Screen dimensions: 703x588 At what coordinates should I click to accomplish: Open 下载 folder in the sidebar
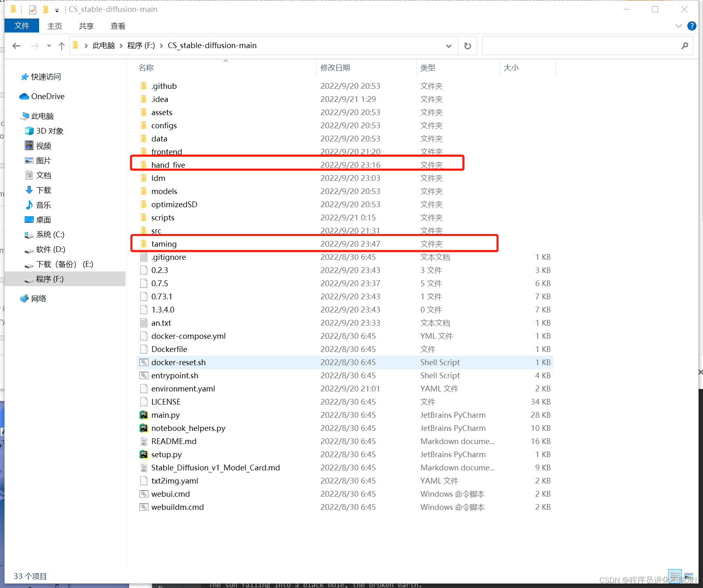click(x=44, y=190)
